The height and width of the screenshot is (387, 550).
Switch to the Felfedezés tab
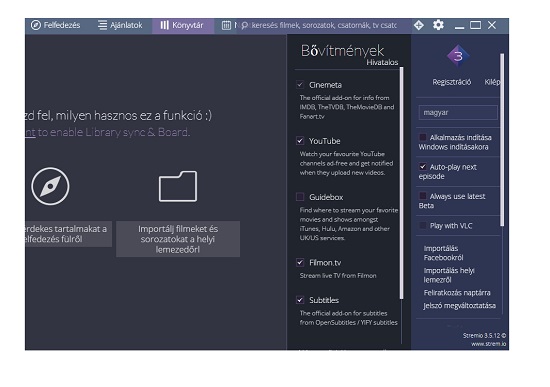click(56, 25)
